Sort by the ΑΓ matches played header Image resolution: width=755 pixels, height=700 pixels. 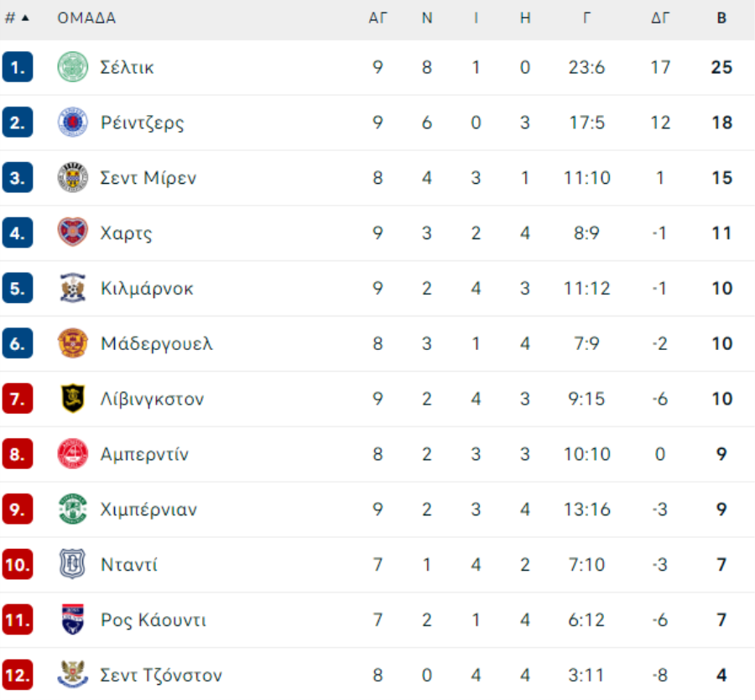(378, 18)
